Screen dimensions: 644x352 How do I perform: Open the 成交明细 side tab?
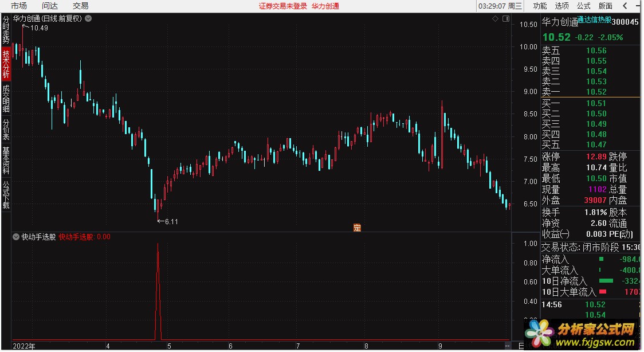pos(6,98)
